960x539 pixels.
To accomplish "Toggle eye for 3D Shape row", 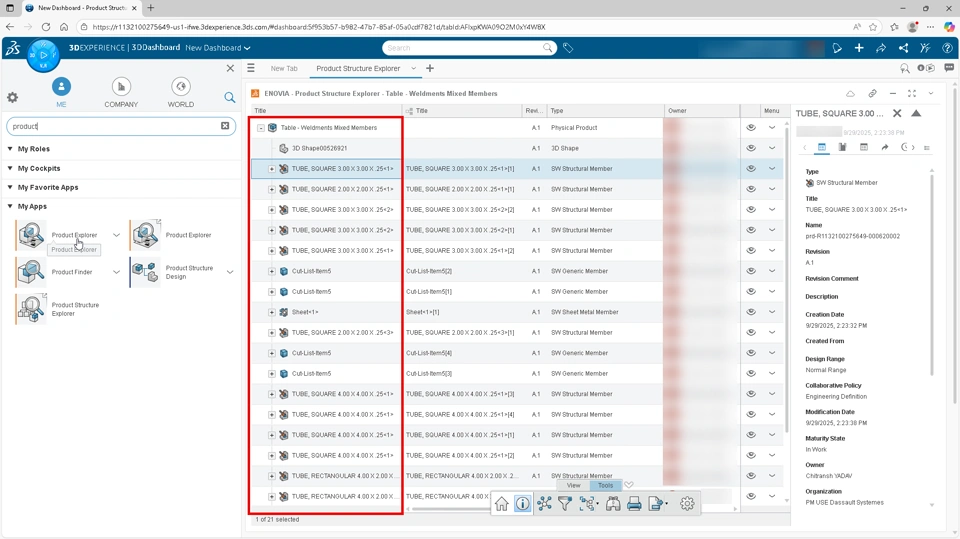I will [x=751, y=148].
